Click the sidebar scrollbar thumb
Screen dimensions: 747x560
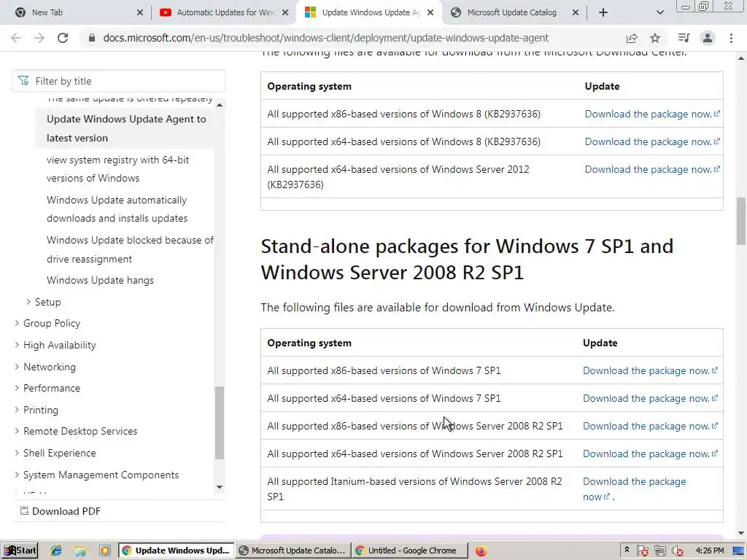point(220,423)
